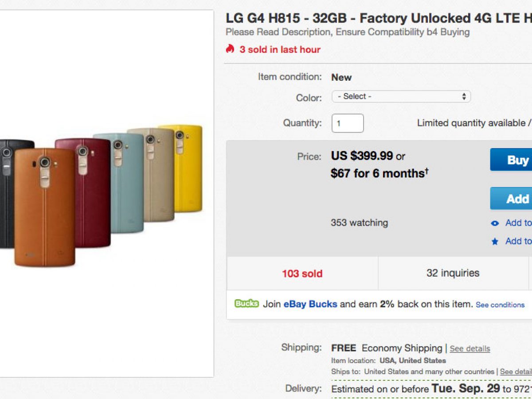Open the 32 inquiries tab
Screen dimensions: 532x399
[x=453, y=273]
